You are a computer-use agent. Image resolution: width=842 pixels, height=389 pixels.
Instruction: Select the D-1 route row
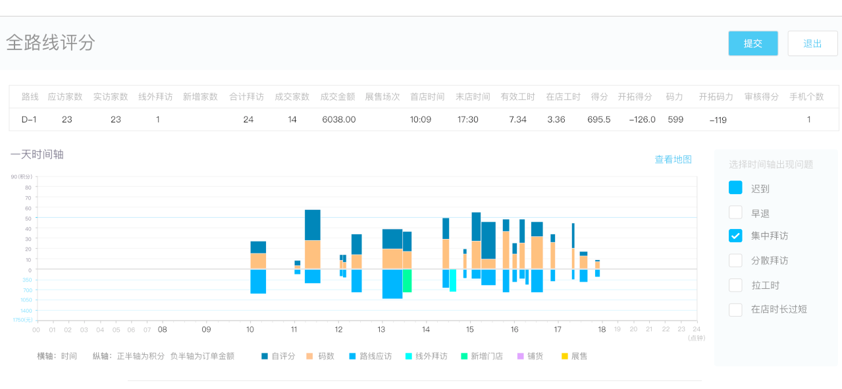(x=424, y=120)
